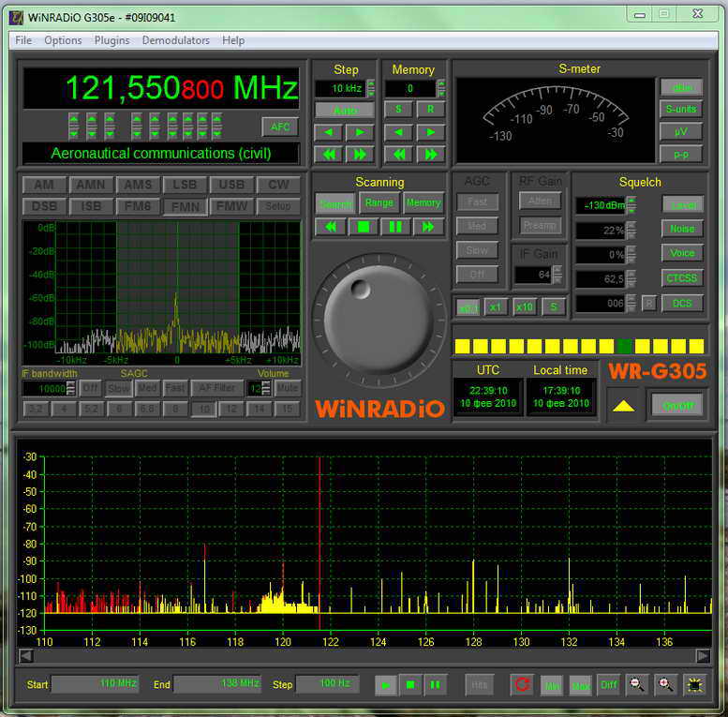Go to next memory channel
Viewport: 728px width, 717px height.
[430, 132]
